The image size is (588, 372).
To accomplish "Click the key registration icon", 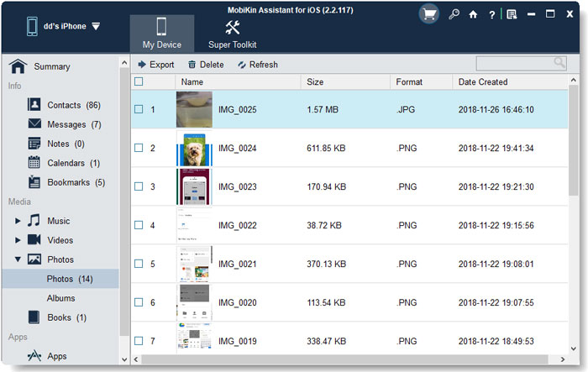I will pyautogui.click(x=454, y=14).
